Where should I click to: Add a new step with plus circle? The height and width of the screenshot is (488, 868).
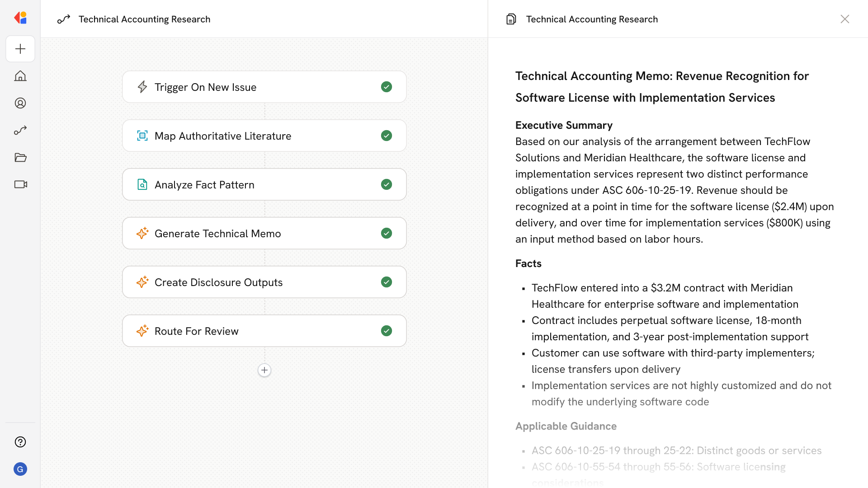264,370
